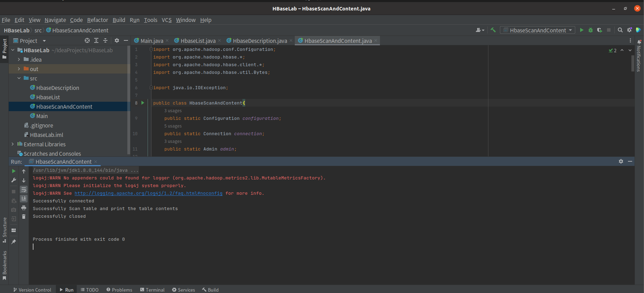Viewport: 644px width, 293px height.
Task: Open run configuration wrench in Run panel
Action: 14,180
